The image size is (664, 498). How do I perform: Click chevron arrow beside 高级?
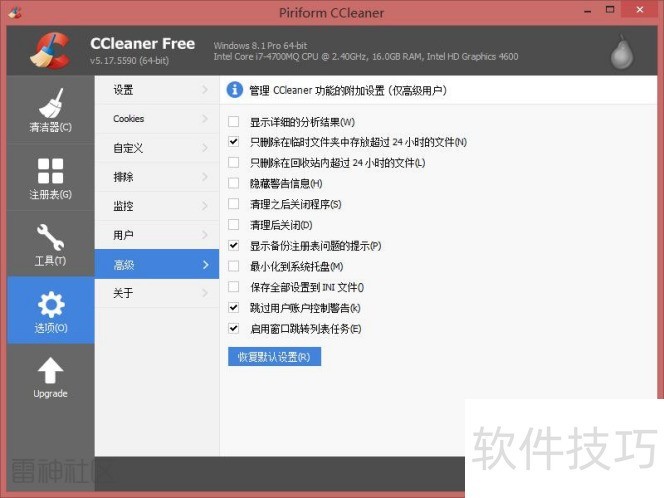(205, 265)
